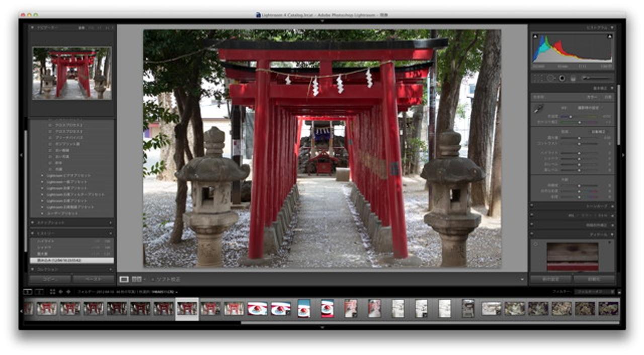This screenshot has height=355, width=644.
Task: Select the Adjustment Brush tool
Action: [x=585, y=78]
